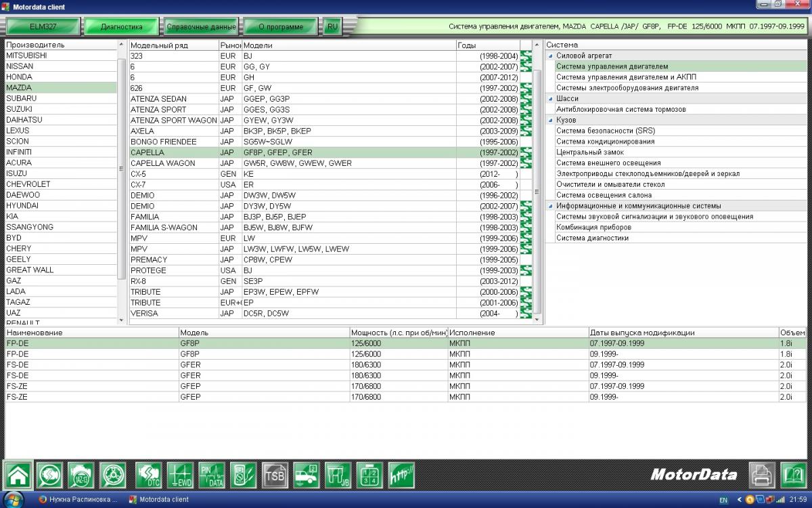Open the TSB service bulletins tool
This screenshot has height=508, width=812.
275,475
